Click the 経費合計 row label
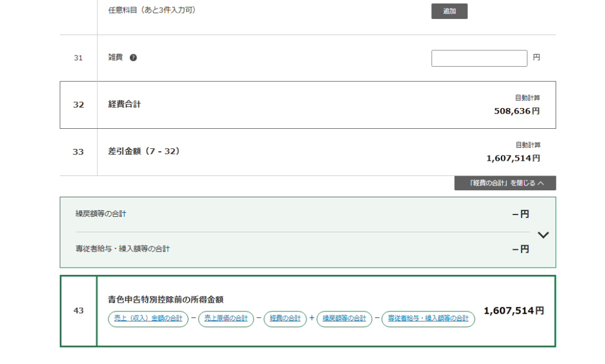Viewport: 605px width, 364px height. click(x=125, y=105)
